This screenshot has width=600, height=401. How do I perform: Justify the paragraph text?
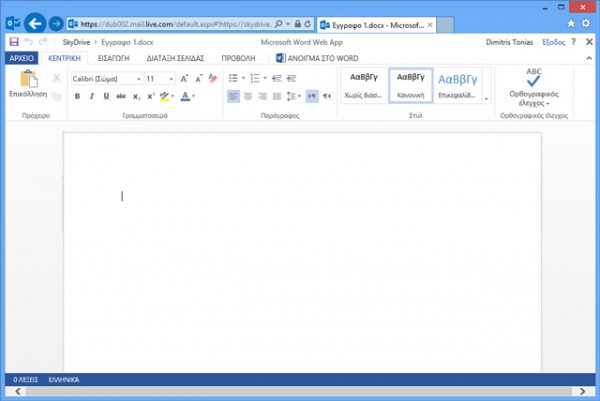tap(277, 96)
